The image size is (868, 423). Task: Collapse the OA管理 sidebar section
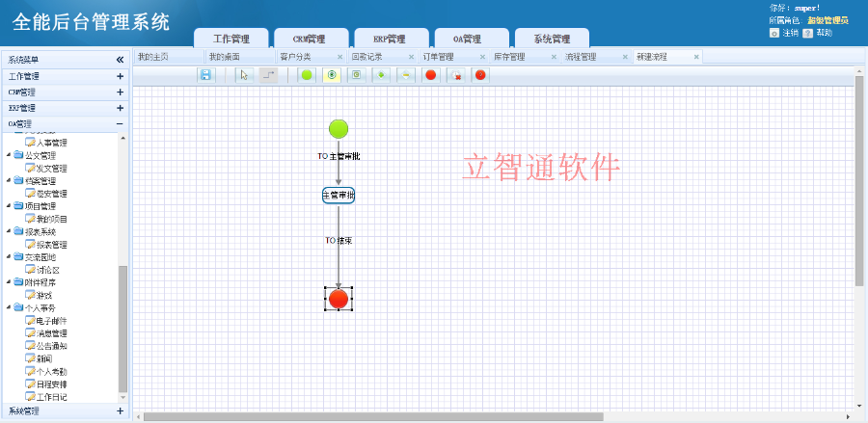click(x=120, y=124)
